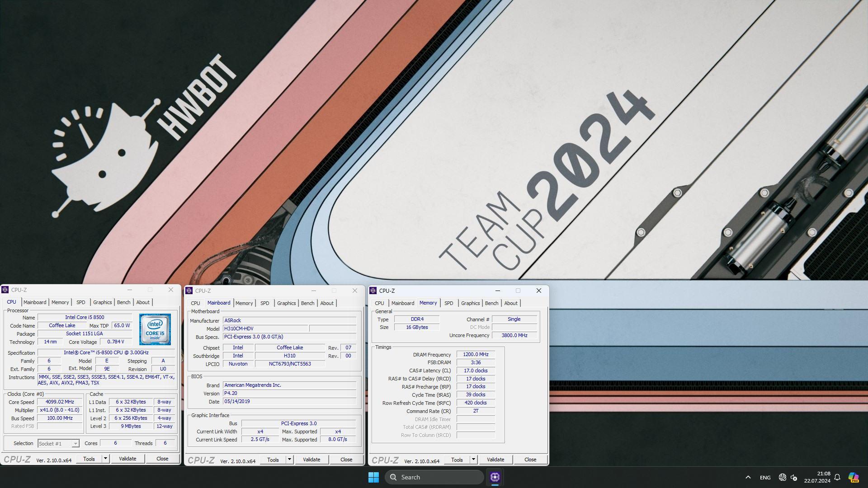Click the taskbar Search box

tap(434, 477)
